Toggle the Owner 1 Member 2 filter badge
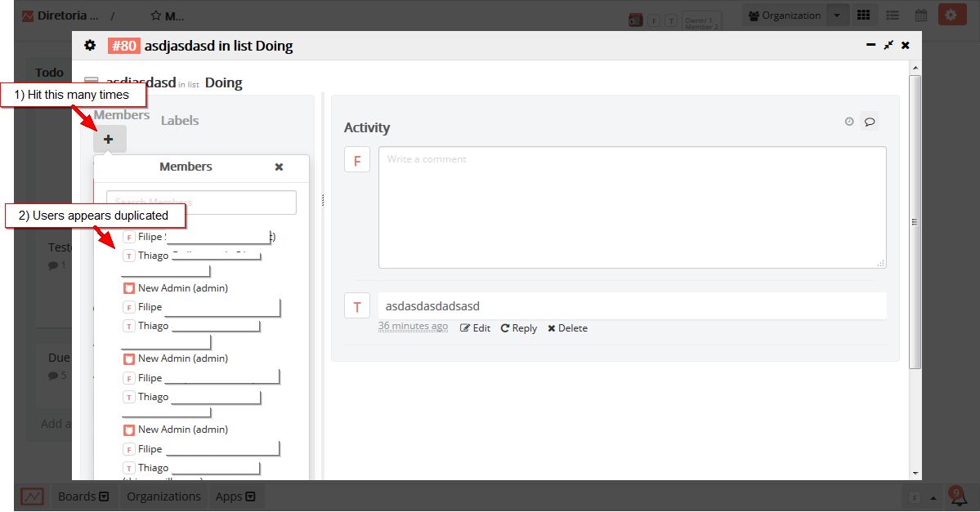This screenshot has height=512, width=980. click(x=702, y=19)
